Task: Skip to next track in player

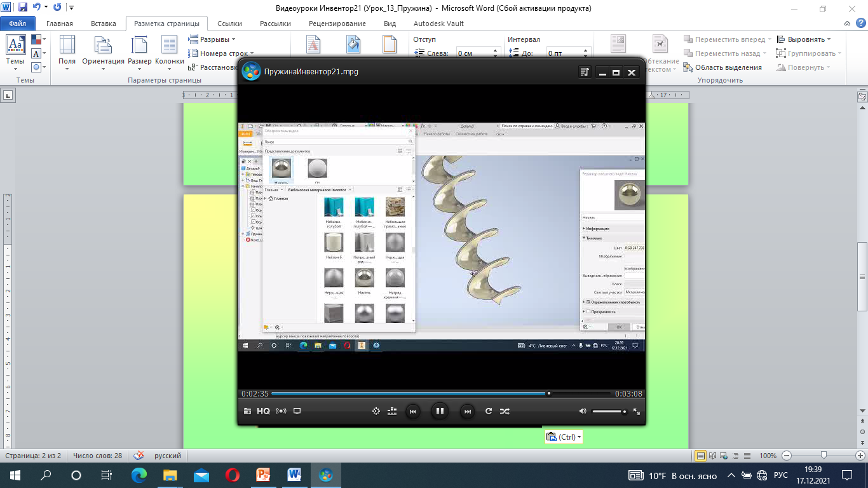Action: (x=467, y=411)
